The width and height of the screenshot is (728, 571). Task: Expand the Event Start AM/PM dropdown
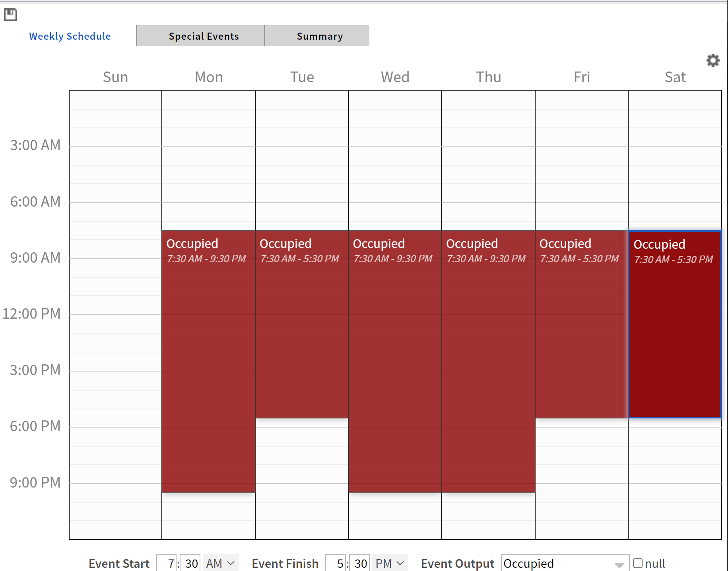(220, 563)
